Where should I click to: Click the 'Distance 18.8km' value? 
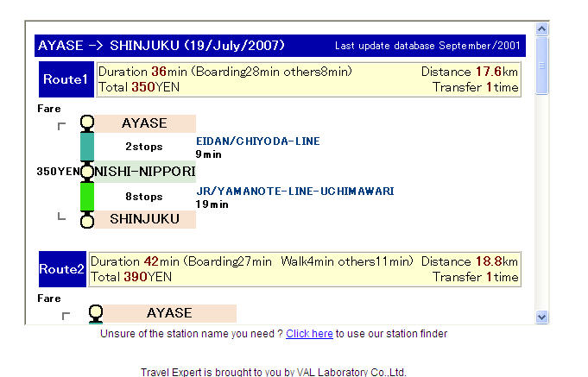click(470, 261)
